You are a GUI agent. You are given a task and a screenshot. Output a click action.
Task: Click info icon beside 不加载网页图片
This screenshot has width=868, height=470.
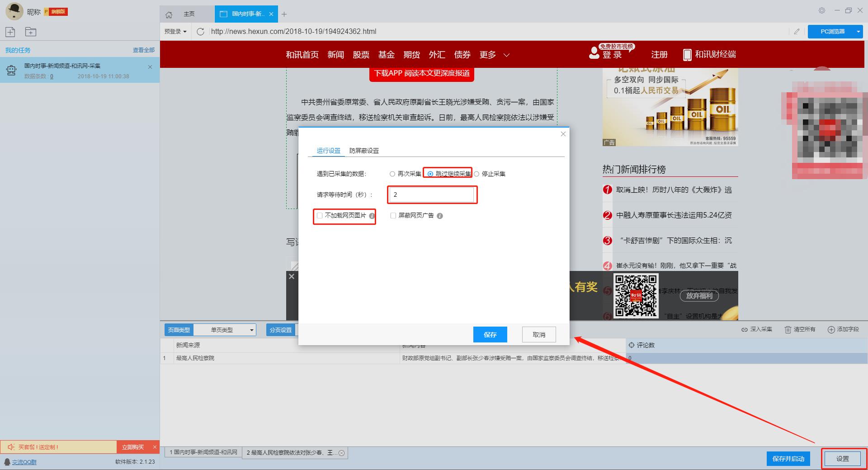(372, 216)
